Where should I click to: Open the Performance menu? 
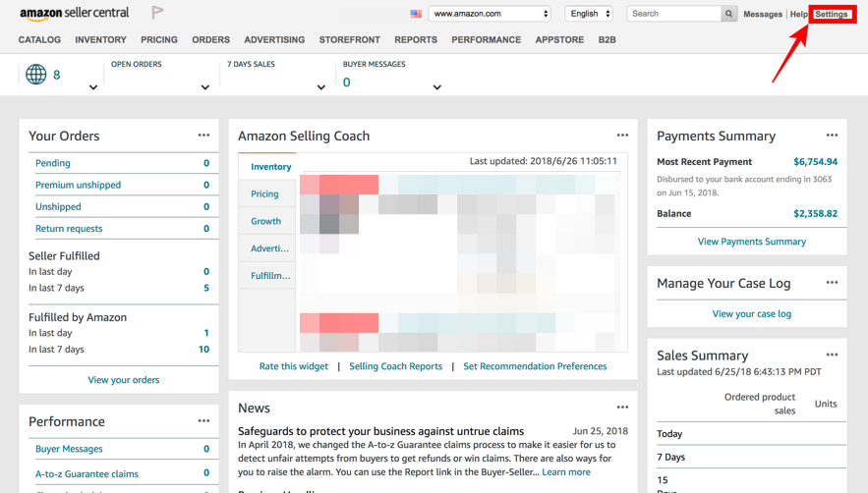pos(486,40)
